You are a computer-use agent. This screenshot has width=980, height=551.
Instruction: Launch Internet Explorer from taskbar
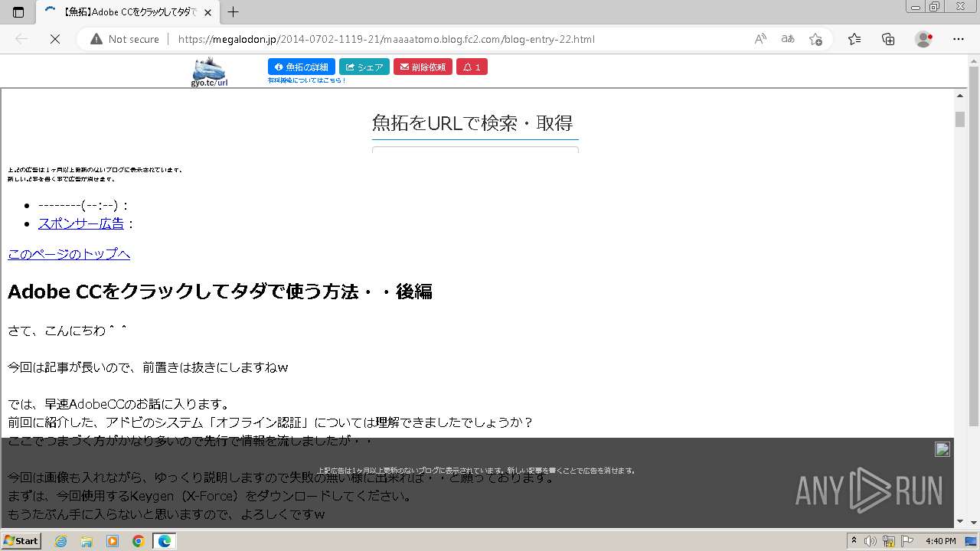(x=61, y=541)
